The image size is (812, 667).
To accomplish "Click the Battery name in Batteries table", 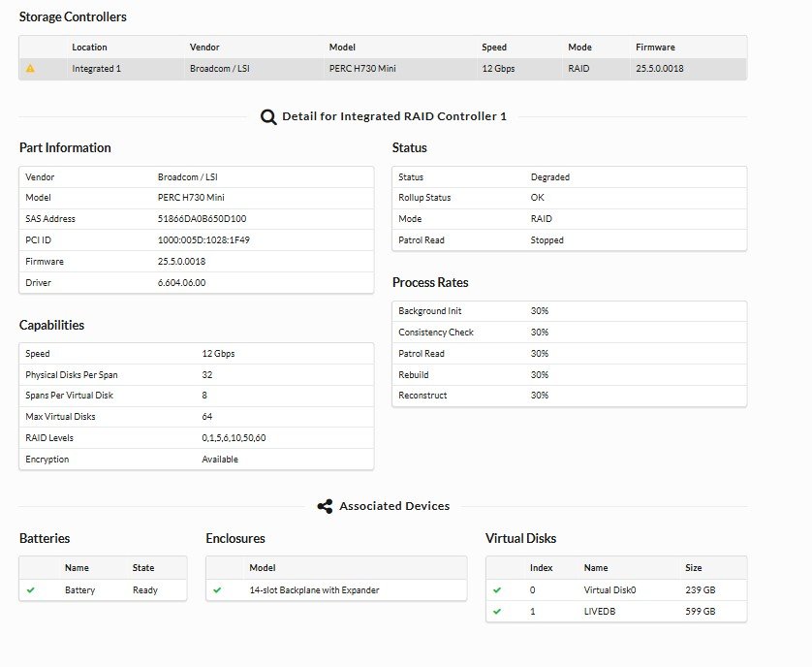I will point(79,589).
